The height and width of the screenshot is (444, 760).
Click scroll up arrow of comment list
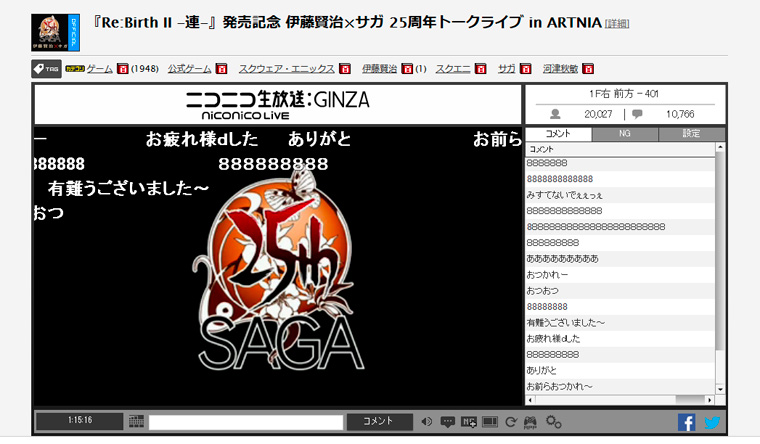coord(720,147)
